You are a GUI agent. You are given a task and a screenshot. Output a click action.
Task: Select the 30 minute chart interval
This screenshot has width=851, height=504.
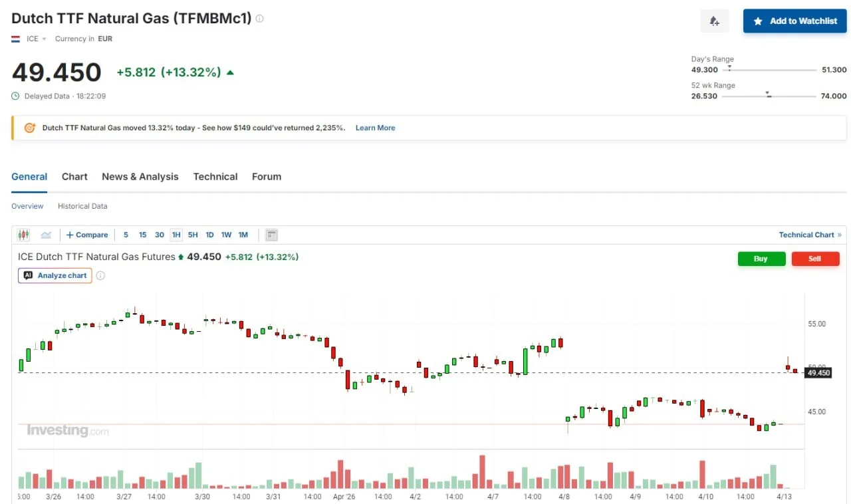pyautogui.click(x=160, y=235)
